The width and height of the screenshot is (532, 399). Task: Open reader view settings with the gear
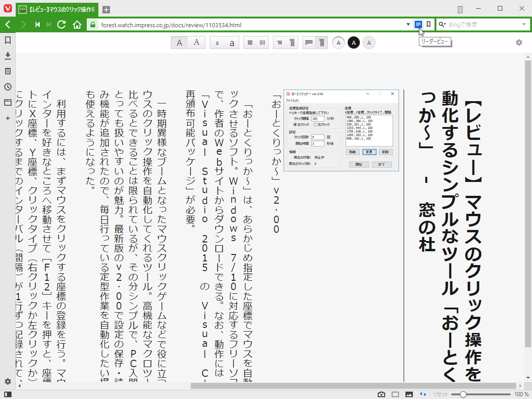(519, 42)
